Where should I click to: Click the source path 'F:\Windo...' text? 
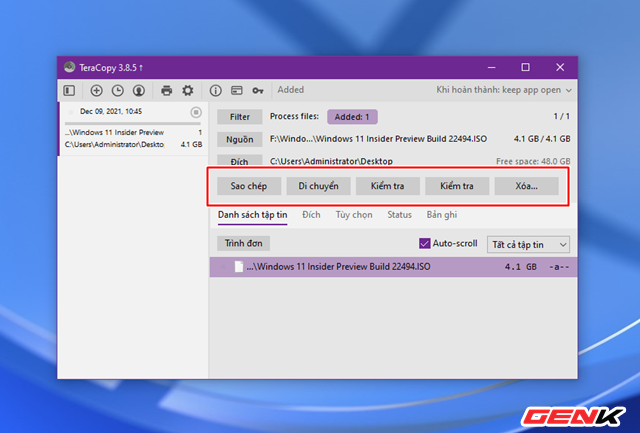tap(378, 139)
